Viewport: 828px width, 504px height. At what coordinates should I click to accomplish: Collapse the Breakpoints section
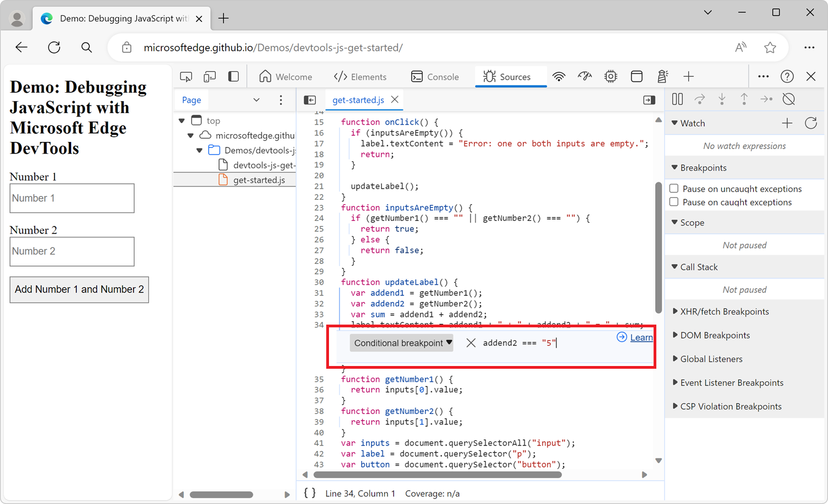point(674,167)
